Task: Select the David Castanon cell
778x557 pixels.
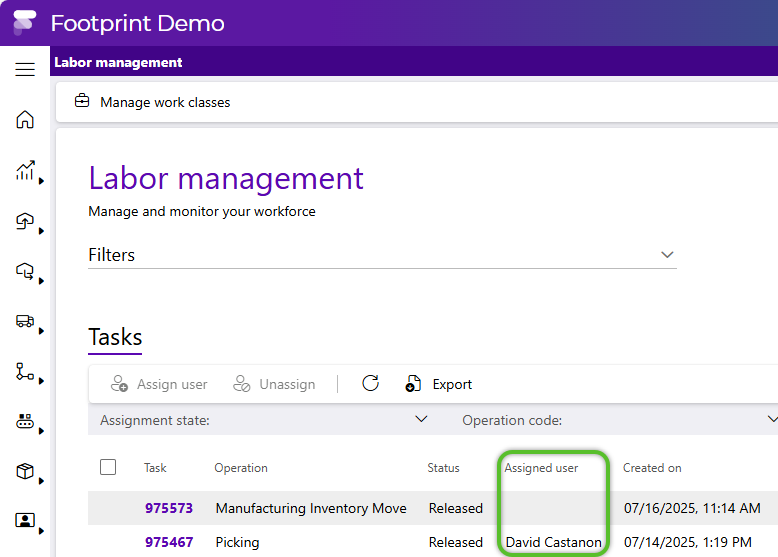Action: [554, 542]
